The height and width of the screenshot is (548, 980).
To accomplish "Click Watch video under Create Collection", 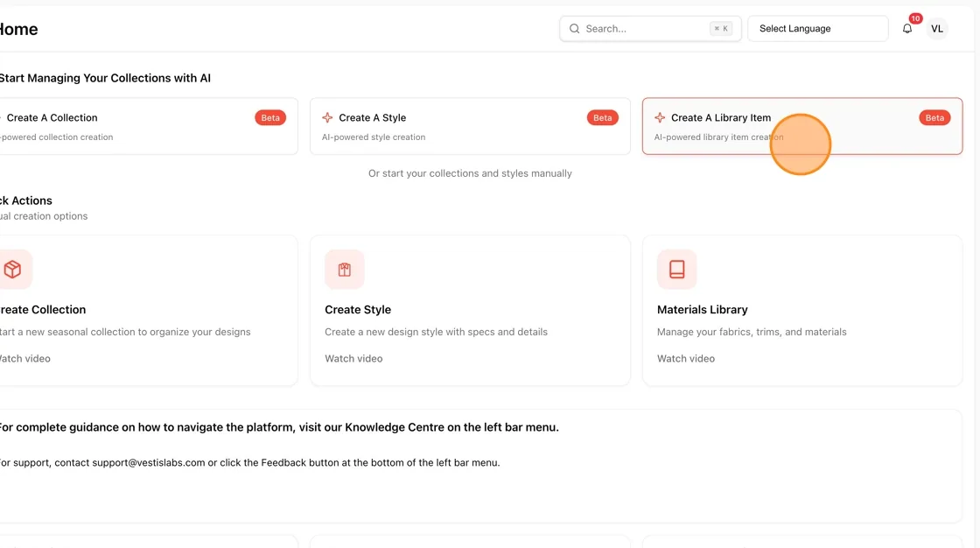I will click(25, 358).
